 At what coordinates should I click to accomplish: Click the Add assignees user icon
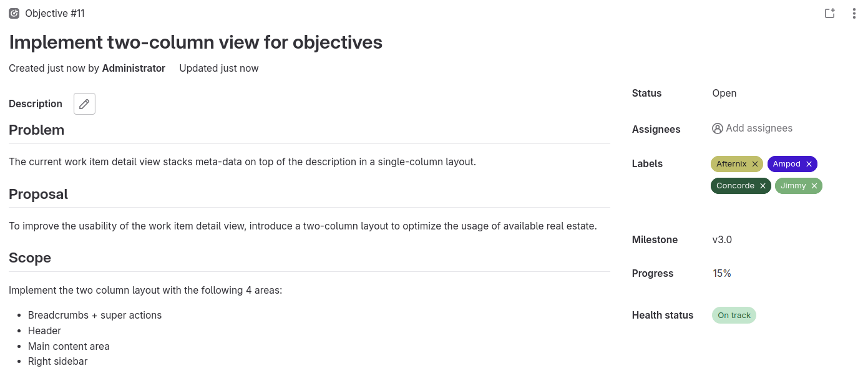[x=718, y=128]
